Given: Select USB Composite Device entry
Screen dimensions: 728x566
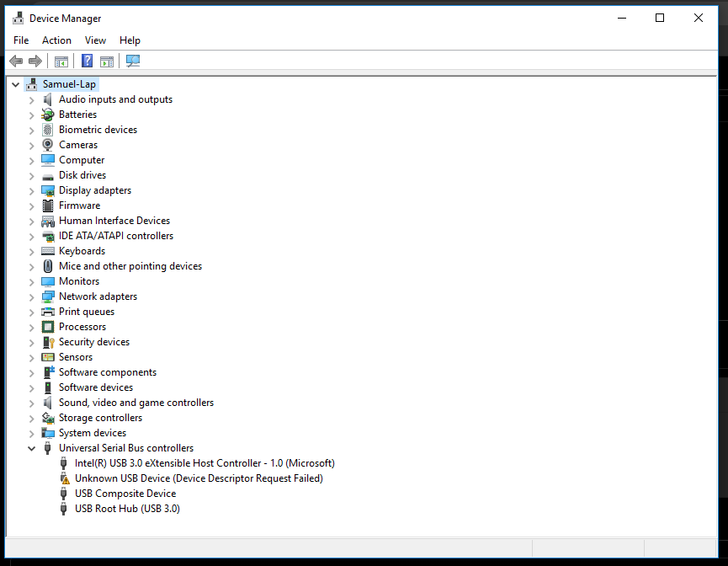Looking at the screenshot, I should pos(125,494).
